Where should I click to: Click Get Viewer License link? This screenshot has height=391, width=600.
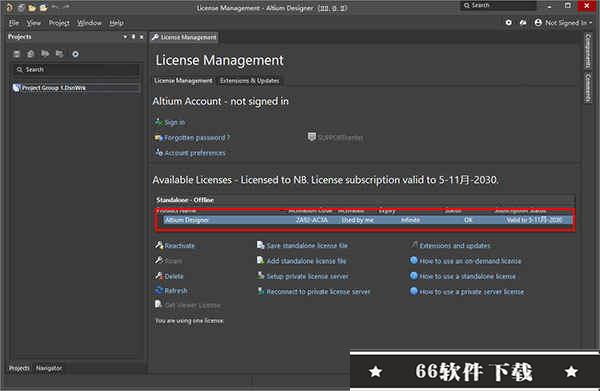point(192,306)
